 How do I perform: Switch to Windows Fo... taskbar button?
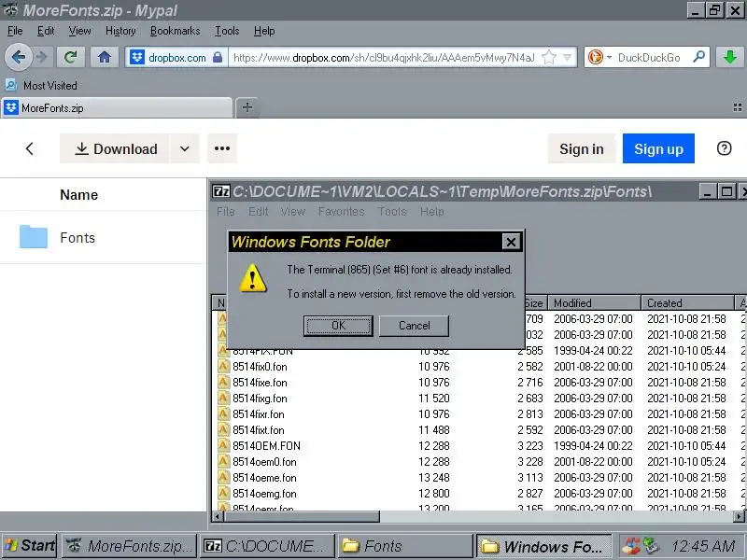pyautogui.click(x=544, y=546)
